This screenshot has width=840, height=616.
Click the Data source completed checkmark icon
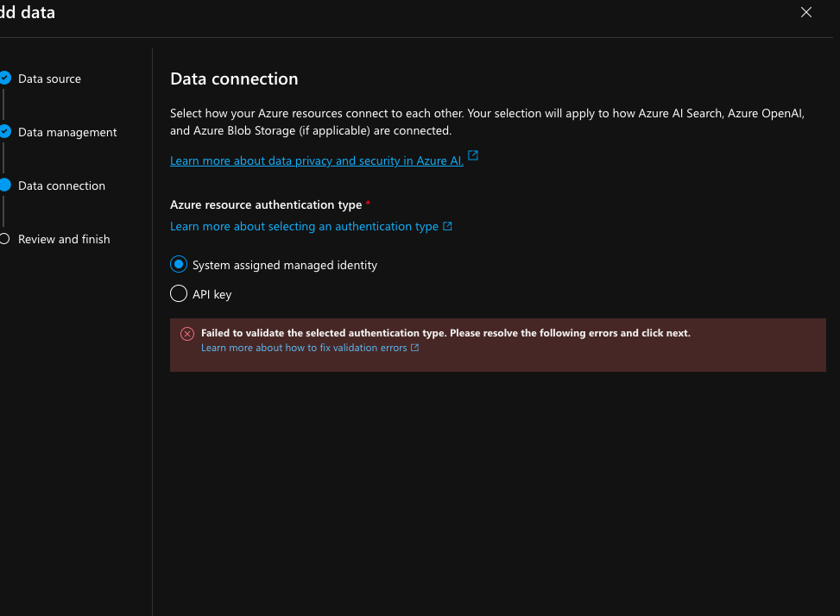point(4,79)
